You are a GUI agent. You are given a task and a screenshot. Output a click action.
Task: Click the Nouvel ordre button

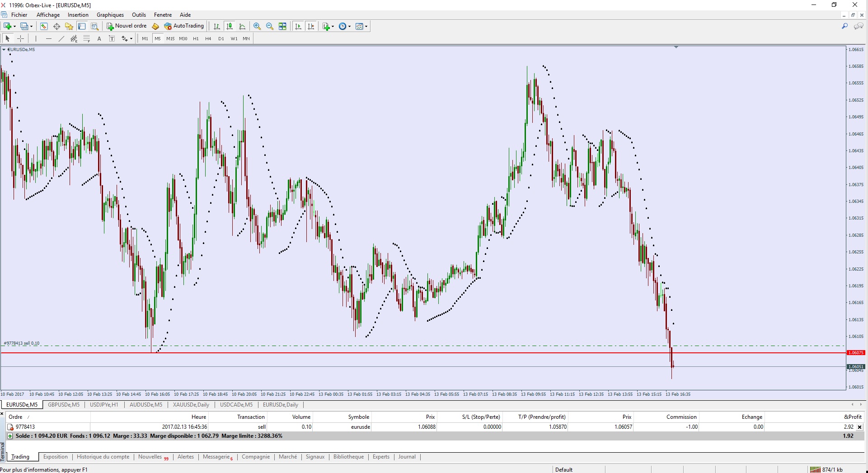(x=127, y=26)
